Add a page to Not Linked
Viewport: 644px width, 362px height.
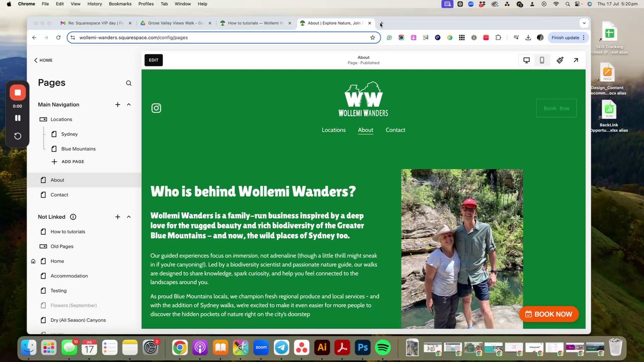pyautogui.click(x=117, y=217)
